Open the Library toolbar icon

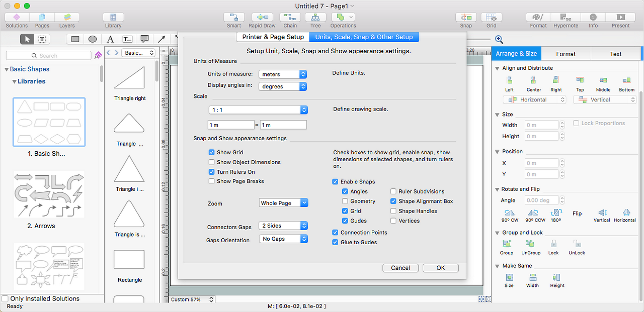[x=113, y=17]
